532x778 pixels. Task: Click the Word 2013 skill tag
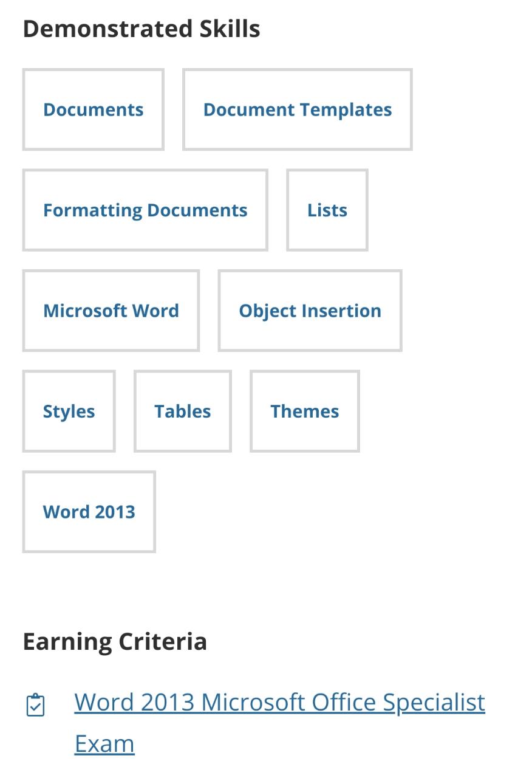[89, 512]
